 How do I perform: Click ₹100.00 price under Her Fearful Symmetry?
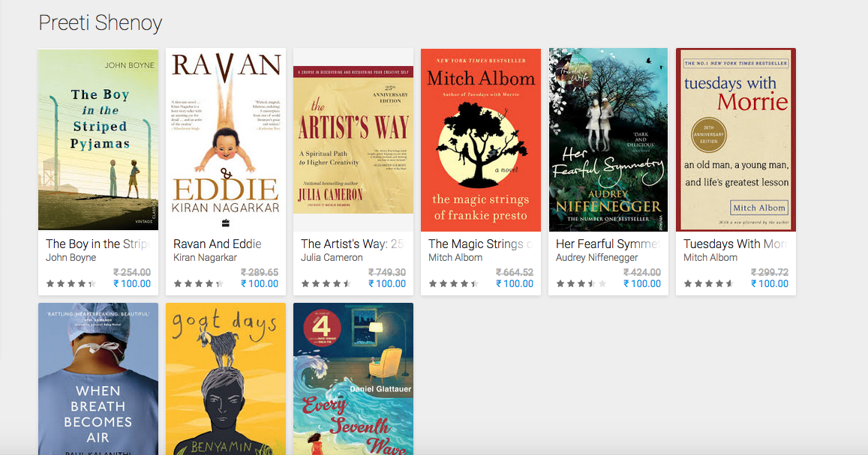pyautogui.click(x=642, y=283)
